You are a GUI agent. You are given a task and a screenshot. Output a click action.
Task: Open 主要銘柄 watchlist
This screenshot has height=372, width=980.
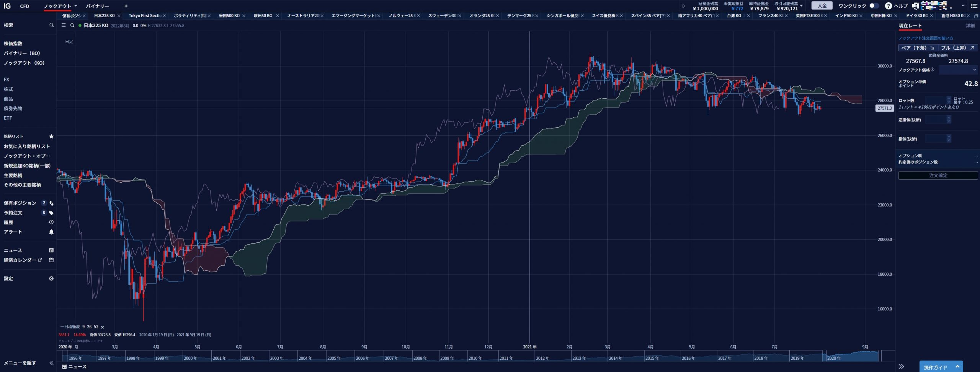click(13, 175)
